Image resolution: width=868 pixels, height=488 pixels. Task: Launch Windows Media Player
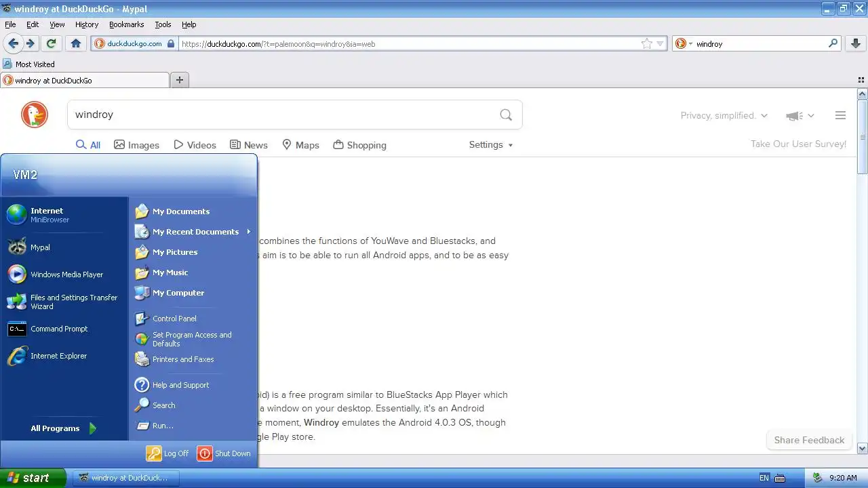click(64, 274)
